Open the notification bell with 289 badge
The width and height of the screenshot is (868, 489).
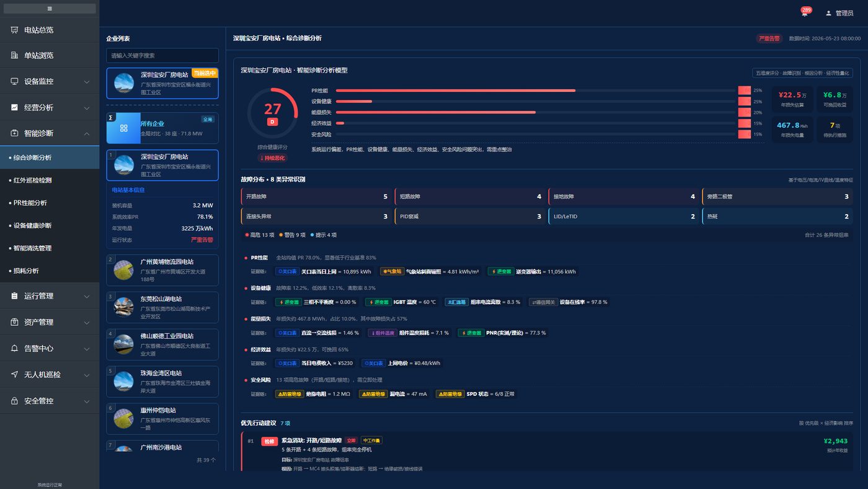tap(805, 13)
